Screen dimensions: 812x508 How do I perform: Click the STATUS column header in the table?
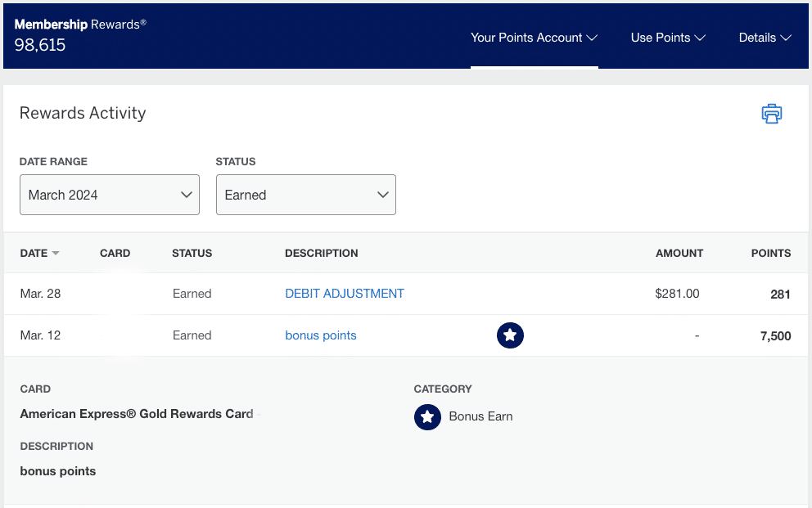tap(192, 254)
